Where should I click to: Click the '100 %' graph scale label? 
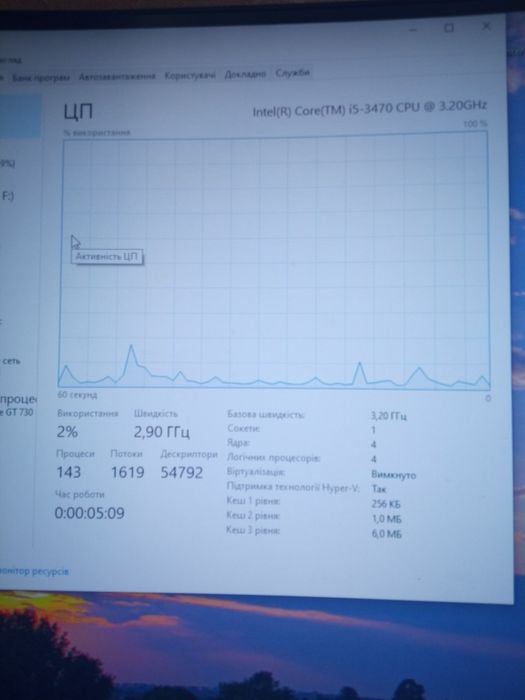pos(475,124)
